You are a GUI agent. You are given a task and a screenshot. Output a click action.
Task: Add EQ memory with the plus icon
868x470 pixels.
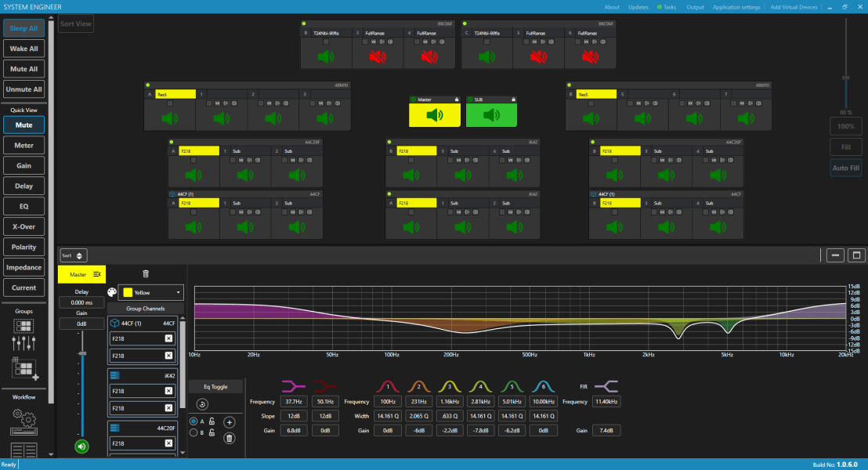pyautogui.click(x=230, y=422)
